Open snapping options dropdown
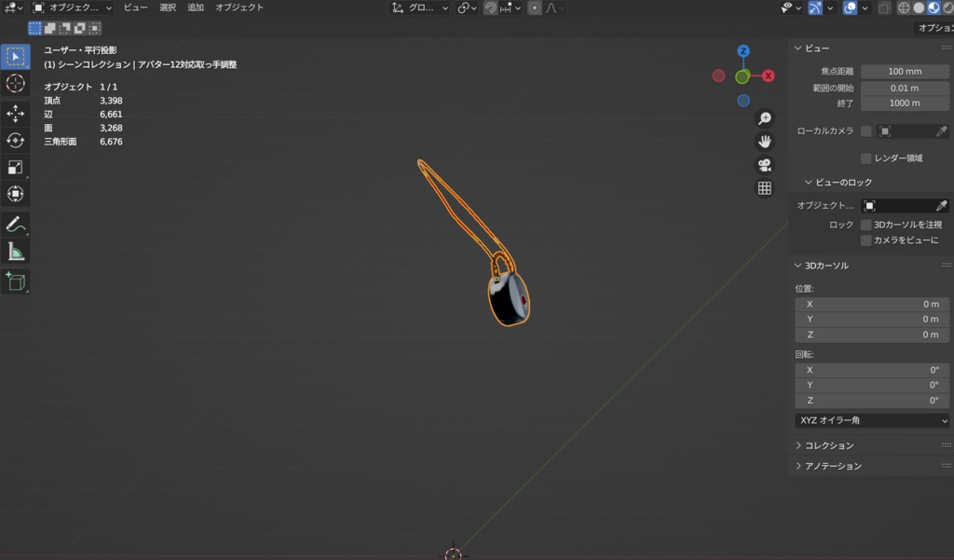 tap(511, 7)
